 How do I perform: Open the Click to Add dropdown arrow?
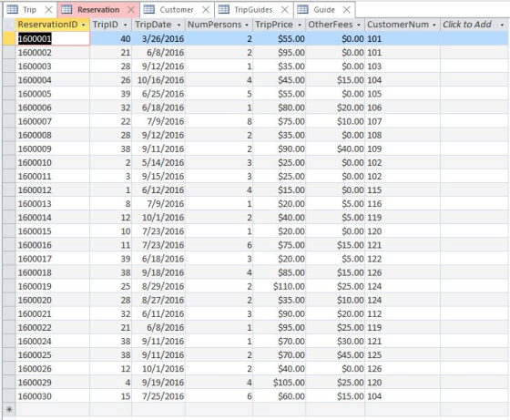click(x=502, y=25)
